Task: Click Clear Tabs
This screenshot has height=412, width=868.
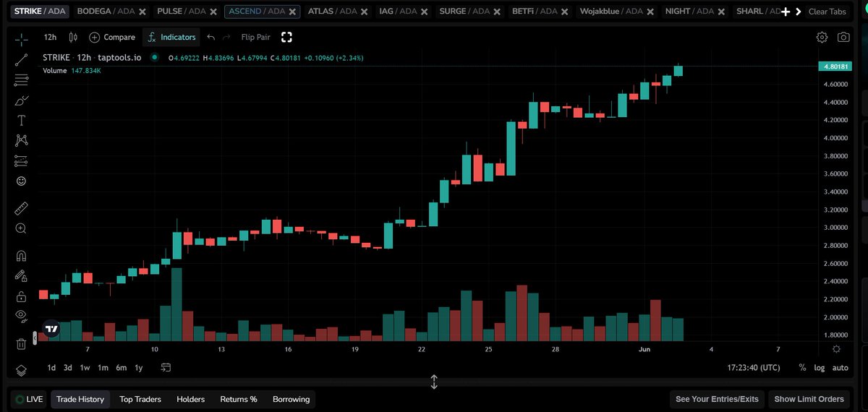Action: point(827,12)
